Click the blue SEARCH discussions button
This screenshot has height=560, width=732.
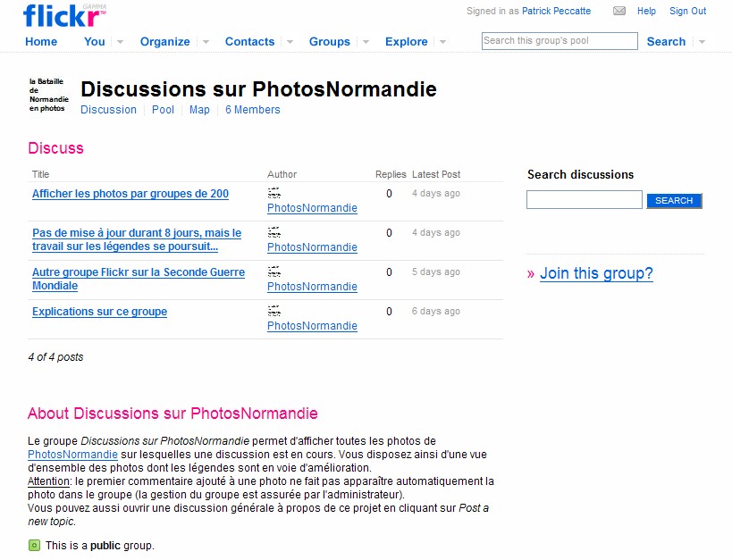[x=674, y=201]
